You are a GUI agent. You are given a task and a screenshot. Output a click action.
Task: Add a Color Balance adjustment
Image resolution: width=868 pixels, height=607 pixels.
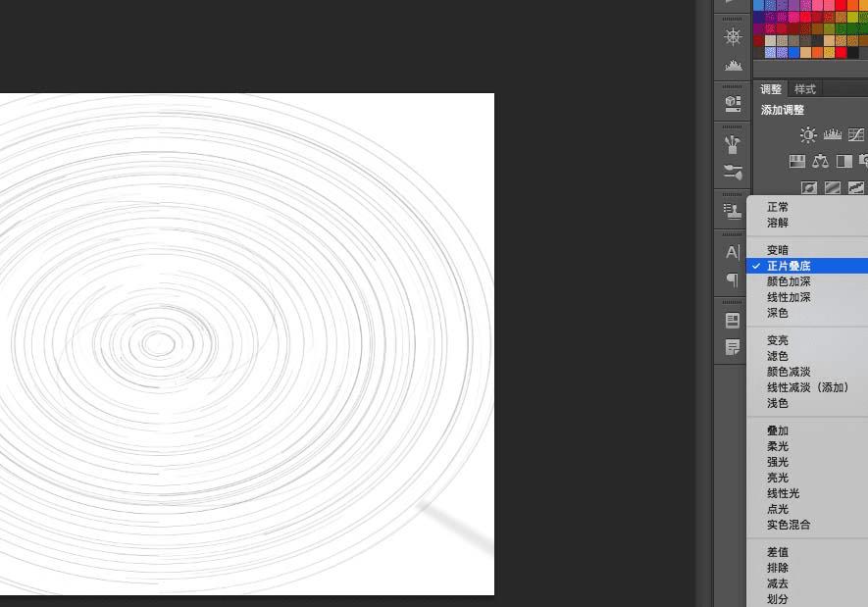pos(820,161)
